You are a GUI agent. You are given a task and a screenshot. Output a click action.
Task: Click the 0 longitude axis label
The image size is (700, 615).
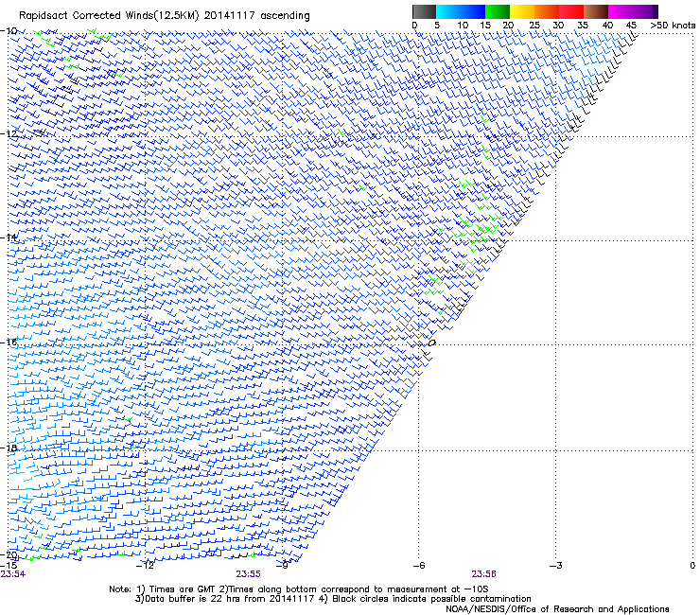692,566
